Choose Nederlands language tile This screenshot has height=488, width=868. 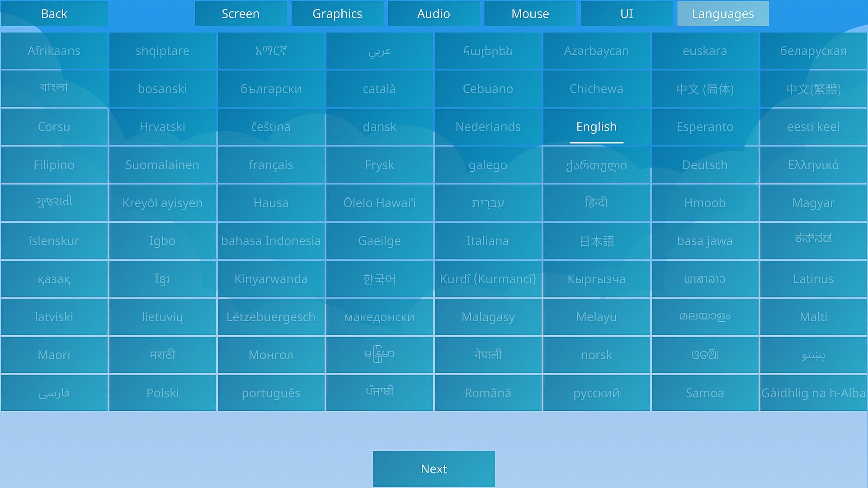488,127
